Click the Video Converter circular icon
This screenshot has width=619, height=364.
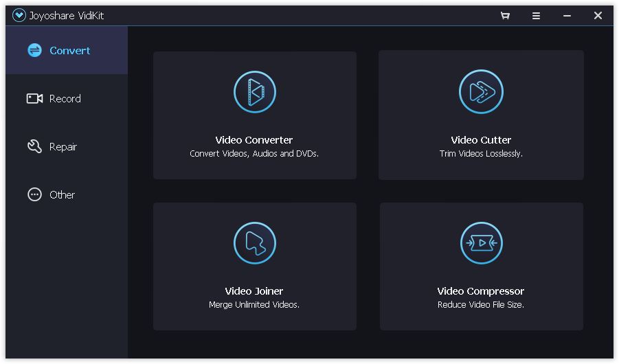255,92
